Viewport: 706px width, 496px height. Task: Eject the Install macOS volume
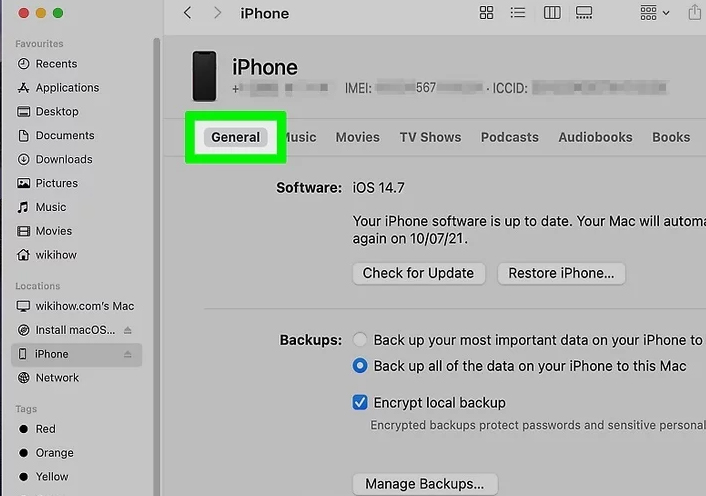(128, 330)
